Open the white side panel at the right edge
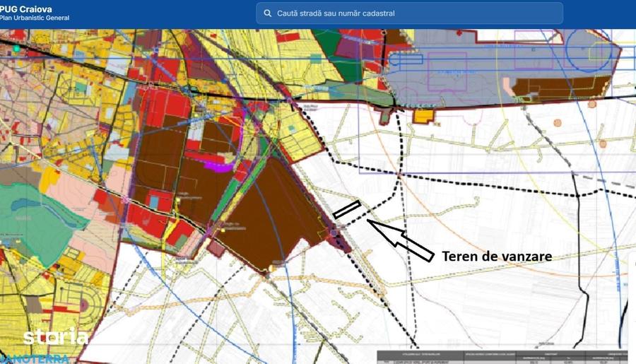Image resolution: width=636 pixels, height=364 pixels. pyautogui.click(x=632, y=306)
